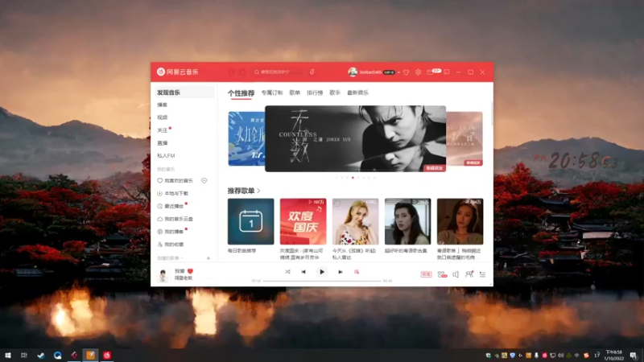The height and width of the screenshot is (362, 644).
Task: Select the pink banner on the right
Action: [464, 138]
